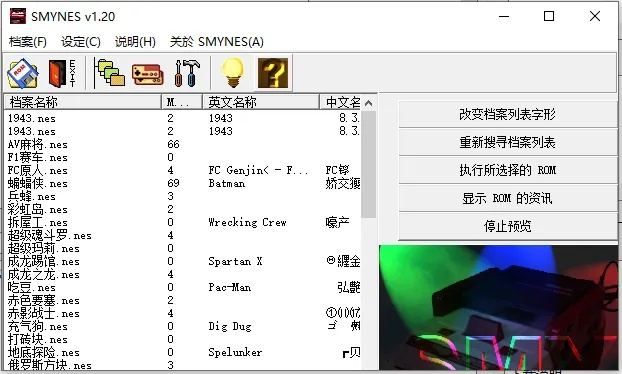Select 彩虹岛.nes in the list
The height and width of the screenshot is (374, 622).
click(38, 209)
